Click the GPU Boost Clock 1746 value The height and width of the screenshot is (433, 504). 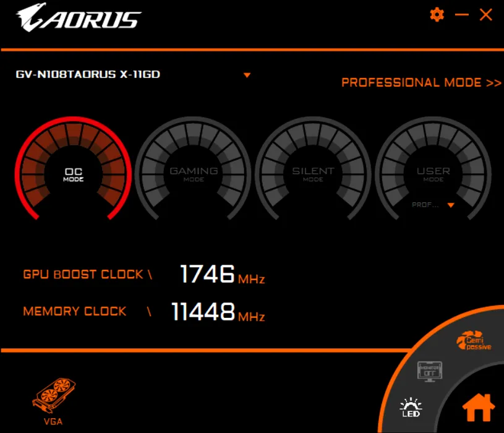(x=207, y=274)
